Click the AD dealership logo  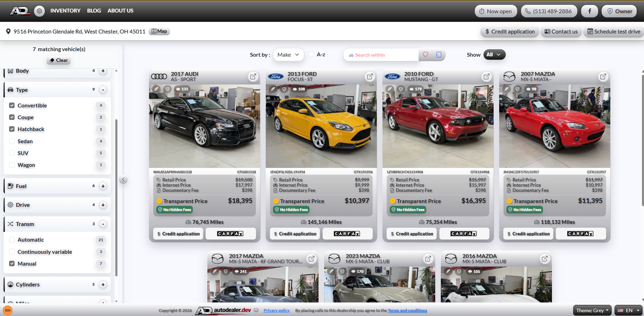(19, 11)
